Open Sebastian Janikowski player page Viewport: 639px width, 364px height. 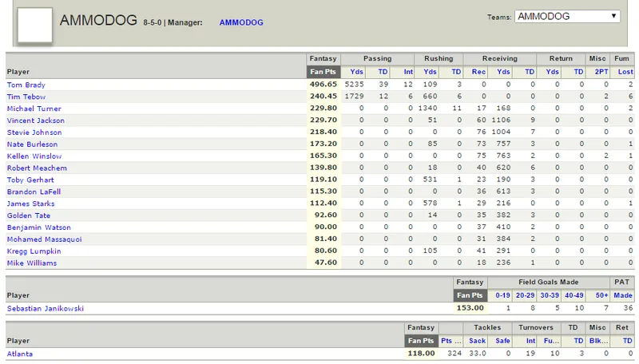click(x=46, y=308)
